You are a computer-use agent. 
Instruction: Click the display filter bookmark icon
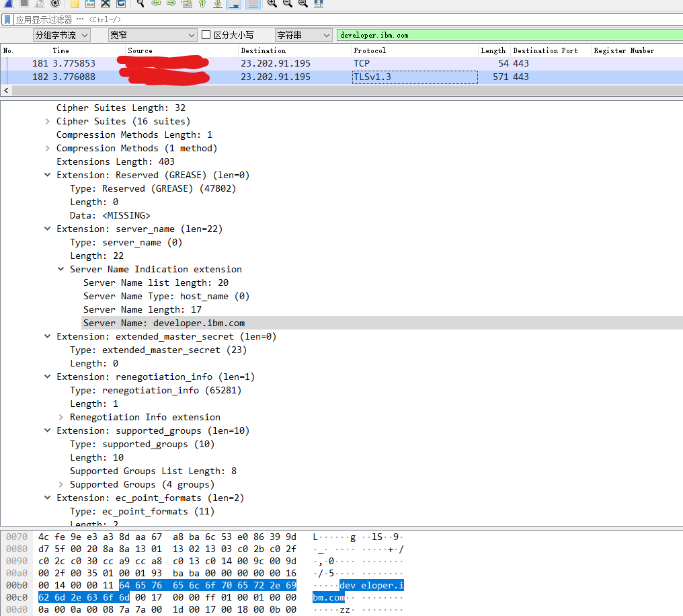[x=7, y=20]
